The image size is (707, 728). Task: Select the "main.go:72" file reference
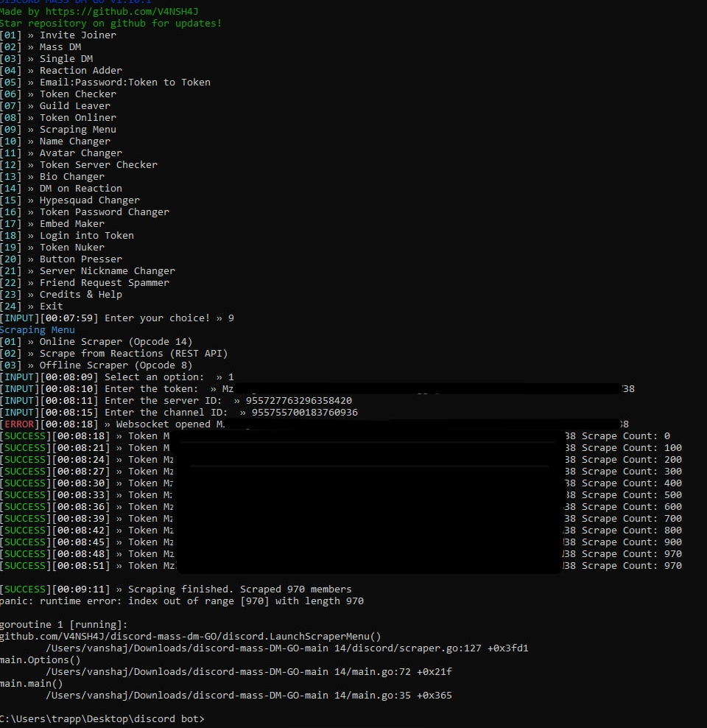tap(381, 672)
